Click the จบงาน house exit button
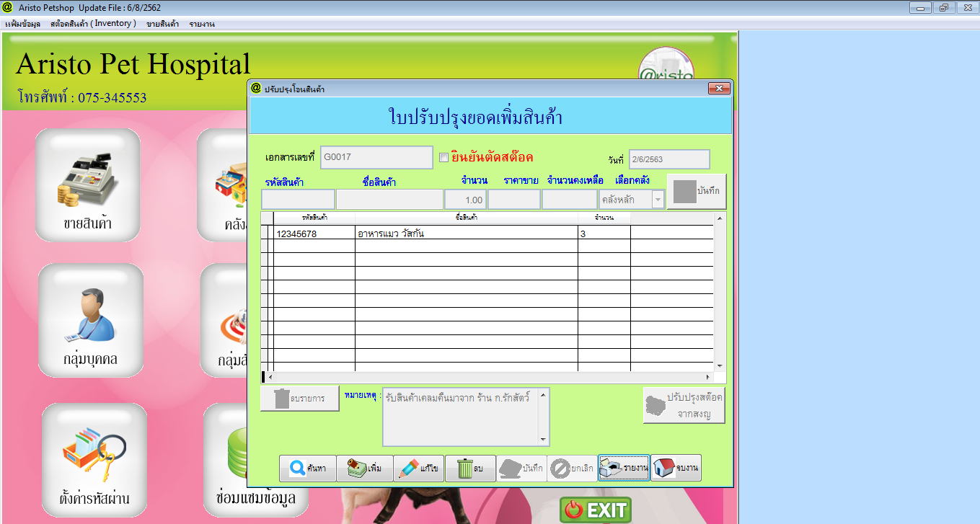 click(676, 469)
